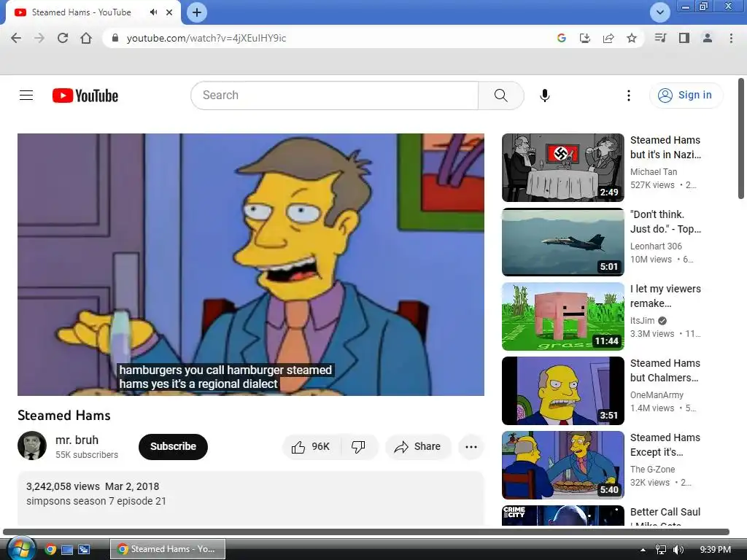Image resolution: width=747 pixels, height=560 pixels.
Task: Bookmark this page with the star icon
Action: point(632,38)
